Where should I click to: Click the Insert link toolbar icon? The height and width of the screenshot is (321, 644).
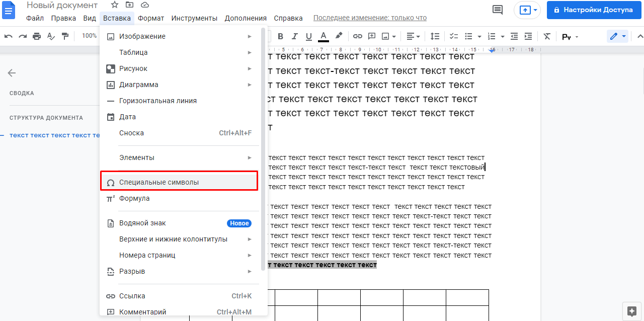(x=358, y=36)
